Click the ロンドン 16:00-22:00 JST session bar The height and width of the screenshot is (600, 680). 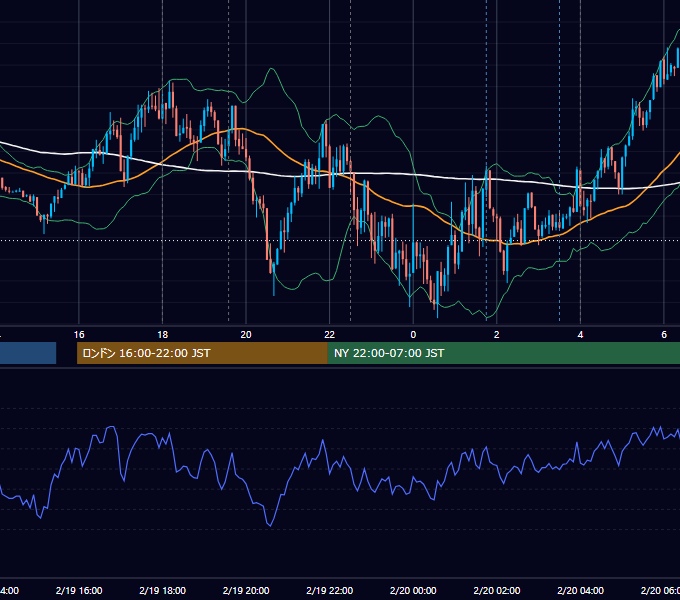tap(202, 353)
